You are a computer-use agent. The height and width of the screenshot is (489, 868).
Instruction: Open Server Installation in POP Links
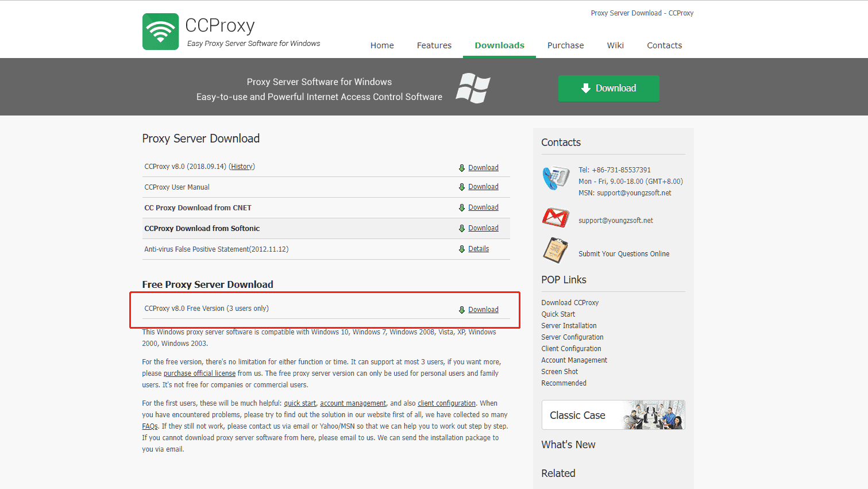click(569, 326)
